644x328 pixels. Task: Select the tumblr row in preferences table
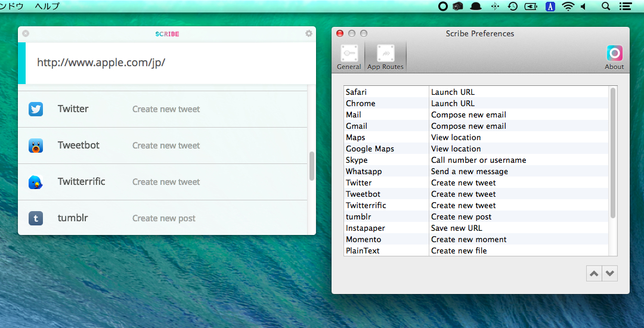pyautogui.click(x=476, y=216)
